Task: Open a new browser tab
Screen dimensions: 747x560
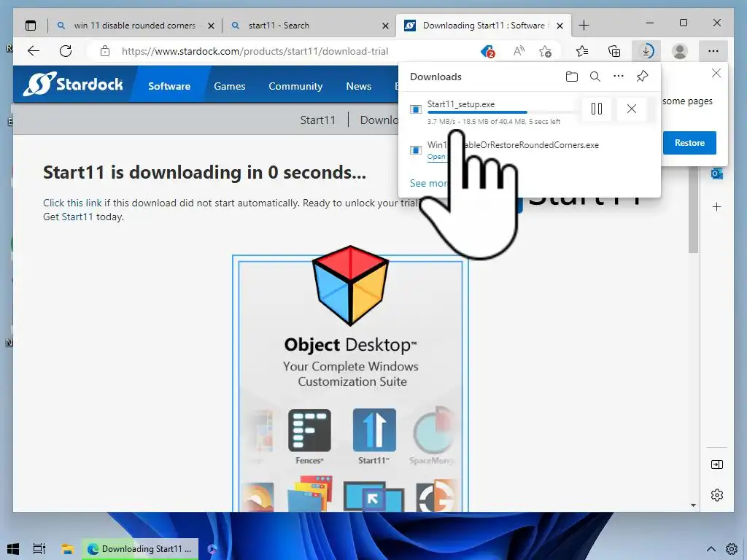Action: (x=584, y=26)
